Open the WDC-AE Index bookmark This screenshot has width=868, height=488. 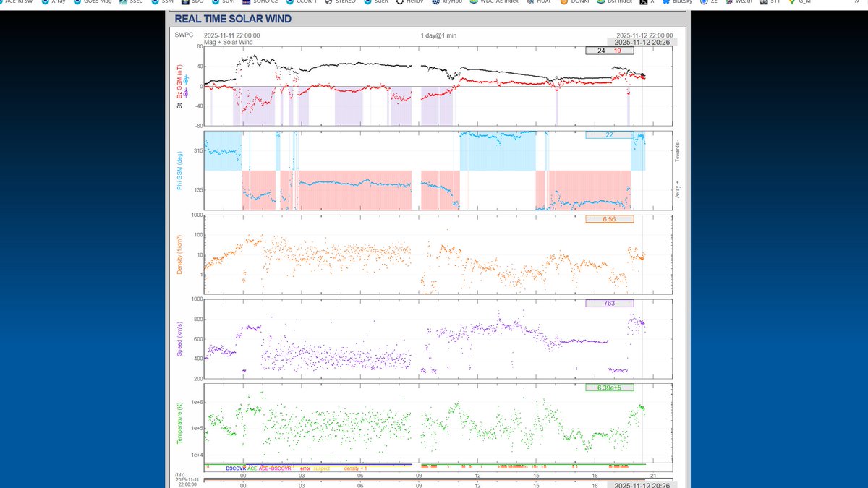493,2
